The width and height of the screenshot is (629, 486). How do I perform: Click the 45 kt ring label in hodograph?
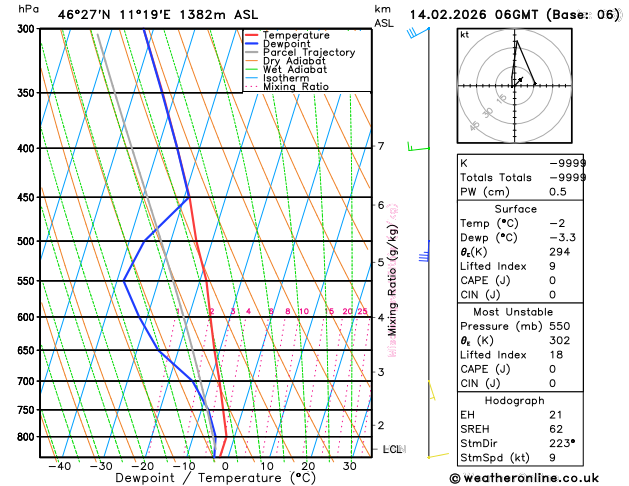point(475,126)
